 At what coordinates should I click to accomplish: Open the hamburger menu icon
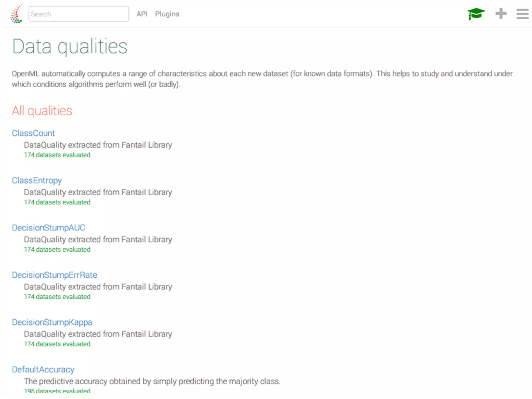(x=522, y=14)
